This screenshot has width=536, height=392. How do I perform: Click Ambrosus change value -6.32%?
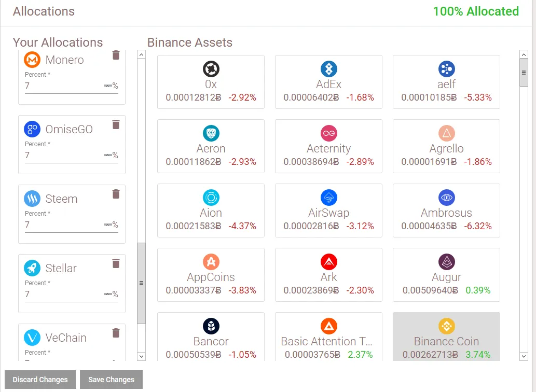point(478,226)
